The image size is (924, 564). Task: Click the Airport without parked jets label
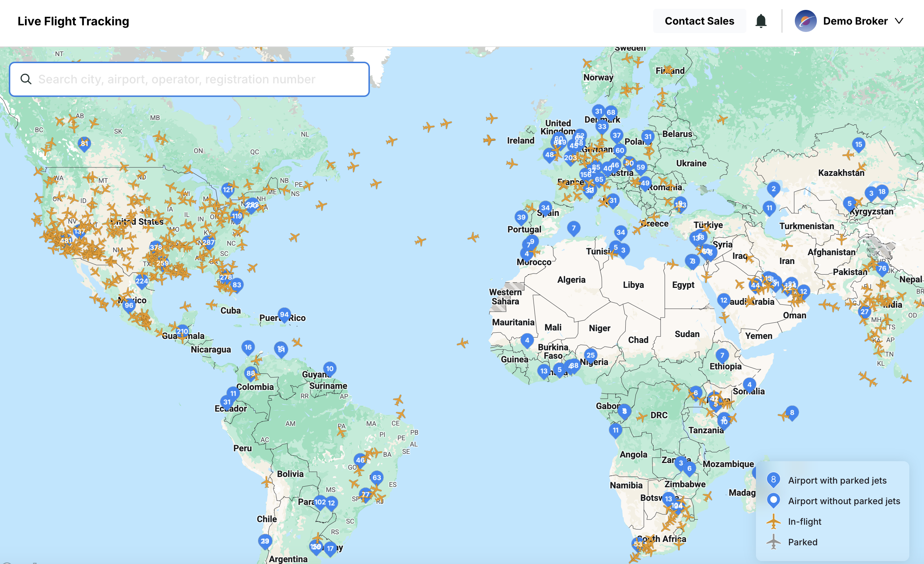point(844,501)
